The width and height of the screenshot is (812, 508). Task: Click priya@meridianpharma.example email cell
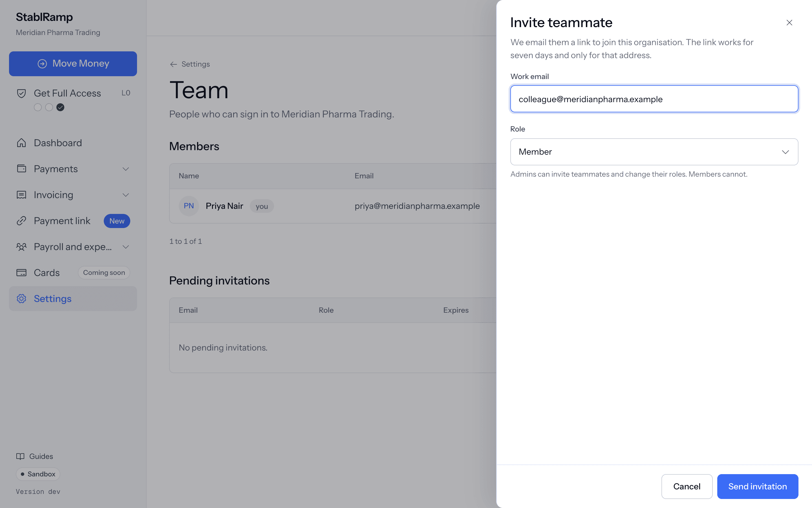pyautogui.click(x=417, y=206)
